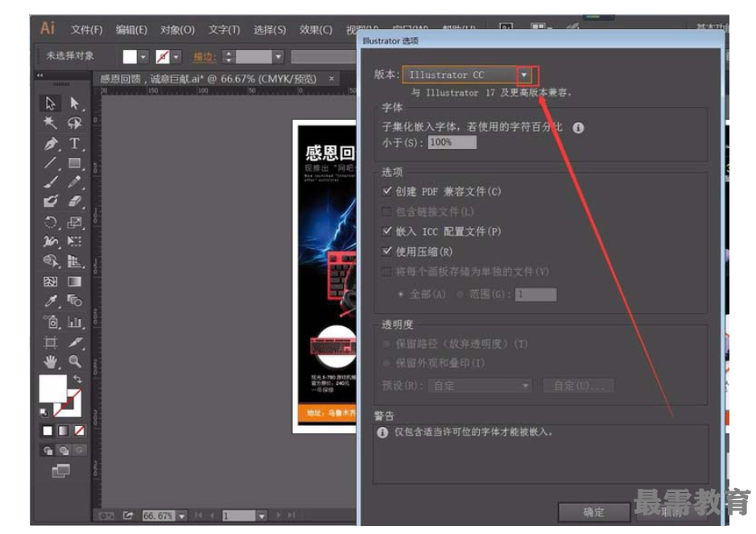Viewport: 756px width, 534px height.
Task: Select the Artboard tool
Action: coord(50,342)
